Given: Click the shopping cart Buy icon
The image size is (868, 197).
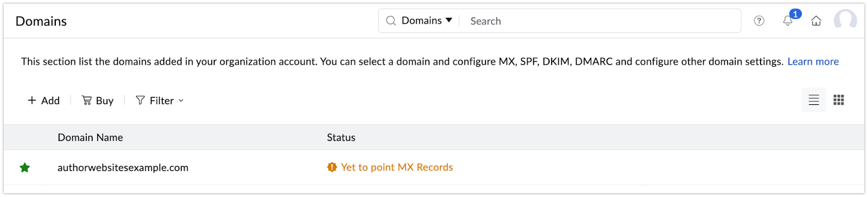Looking at the screenshot, I should [x=86, y=100].
